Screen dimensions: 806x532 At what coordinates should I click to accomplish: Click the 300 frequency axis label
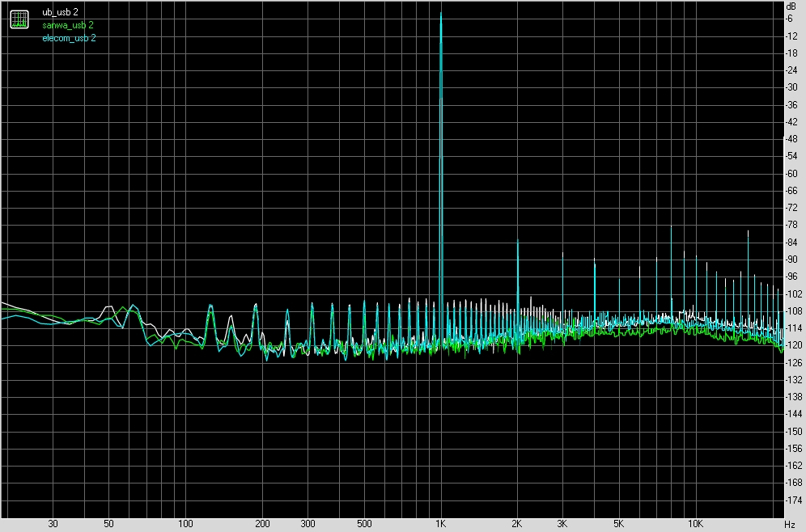(308, 524)
